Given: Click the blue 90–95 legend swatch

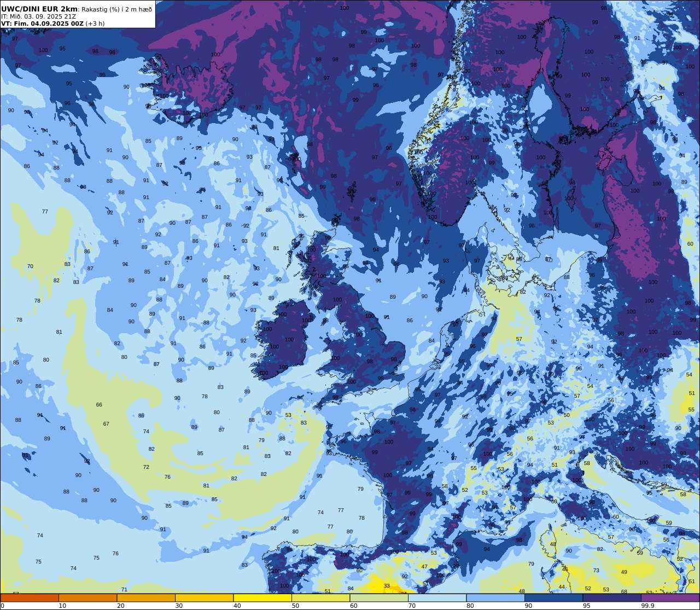Looking at the screenshot, I should pos(553,597).
